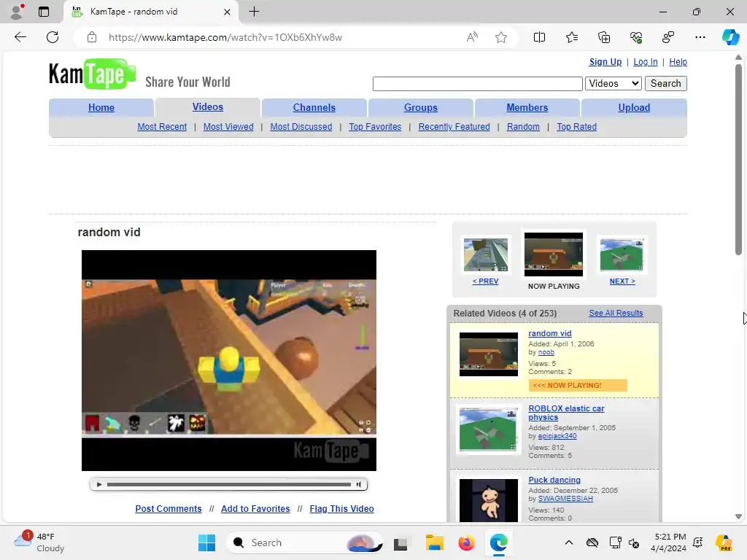This screenshot has height=560, width=747.
Task: Open Collections icon in toolbar
Action: tap(603, 37)
